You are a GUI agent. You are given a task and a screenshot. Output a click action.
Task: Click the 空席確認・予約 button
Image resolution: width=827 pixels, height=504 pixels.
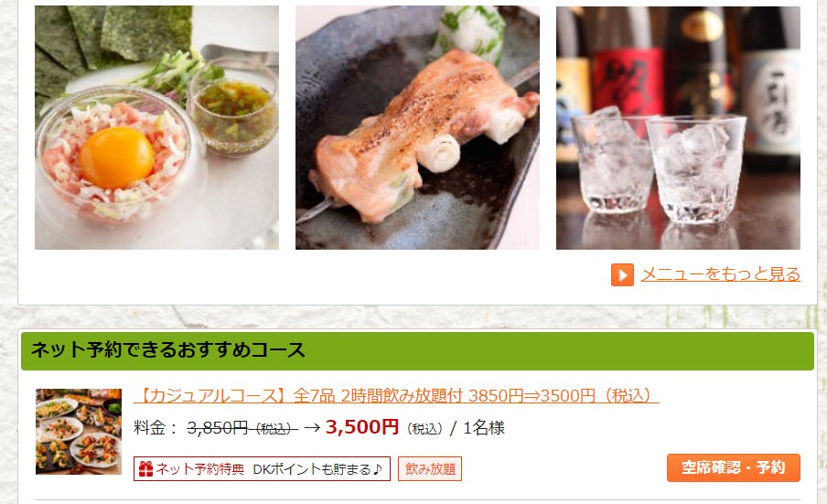point(733,467)
